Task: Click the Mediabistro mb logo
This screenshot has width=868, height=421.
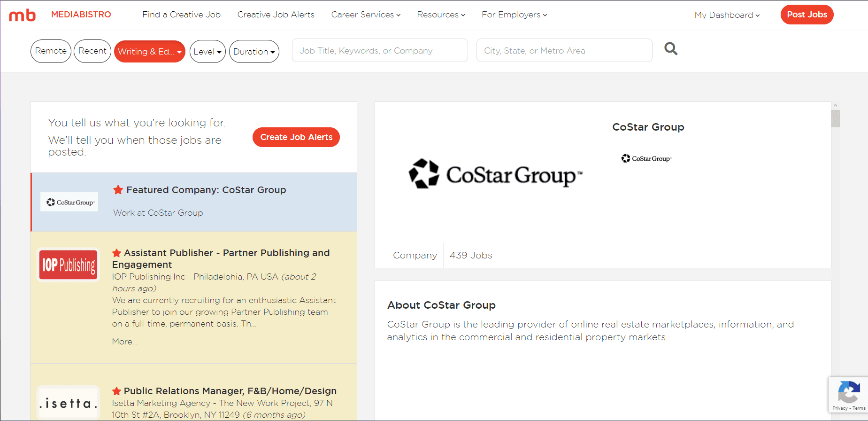Action: [23, 15]
